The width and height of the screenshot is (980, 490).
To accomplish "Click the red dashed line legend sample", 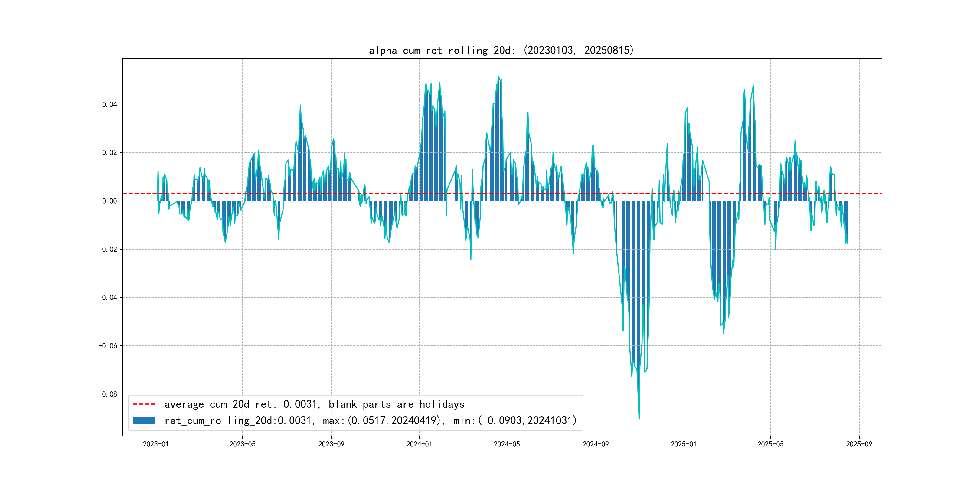I will coord(144,404).
